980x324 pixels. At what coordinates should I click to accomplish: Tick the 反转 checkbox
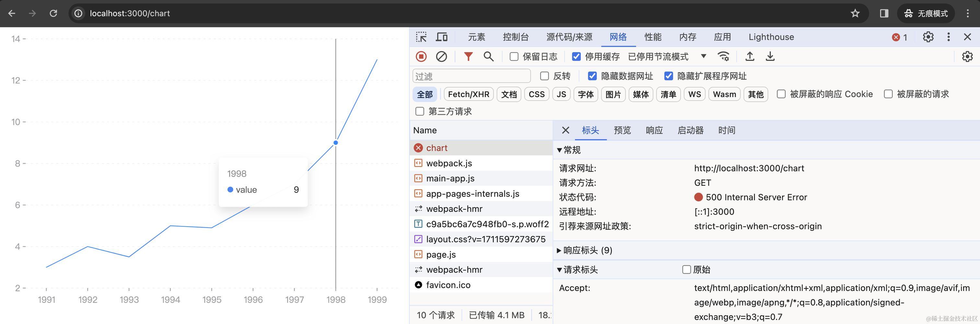[x=544, y=76]
